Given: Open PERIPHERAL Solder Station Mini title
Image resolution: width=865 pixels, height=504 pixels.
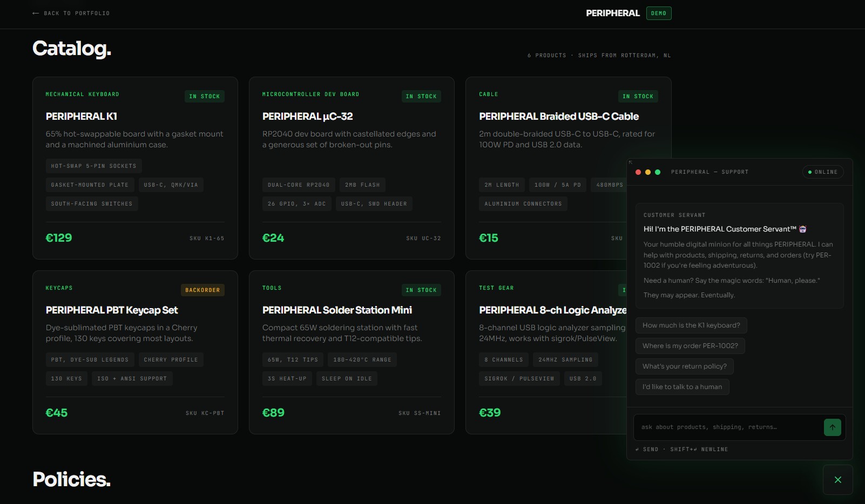Looking at the screenshot, I should (337, 310).
